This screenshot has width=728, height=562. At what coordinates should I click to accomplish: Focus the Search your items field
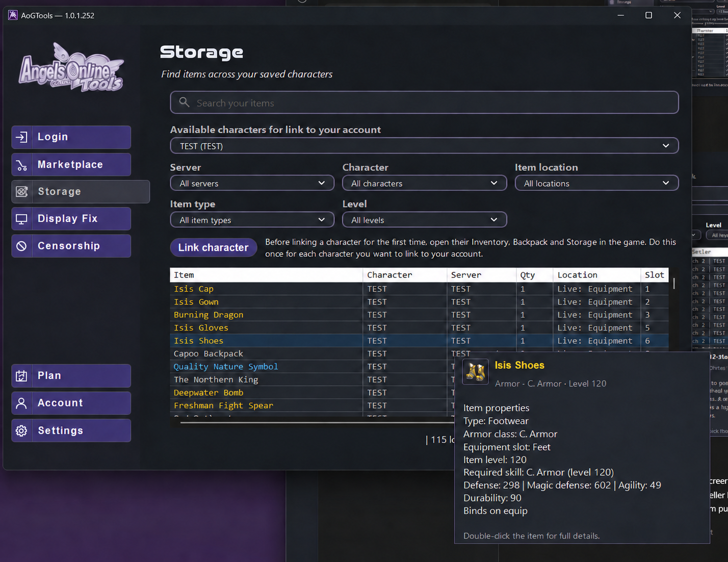tap(424, 103)
